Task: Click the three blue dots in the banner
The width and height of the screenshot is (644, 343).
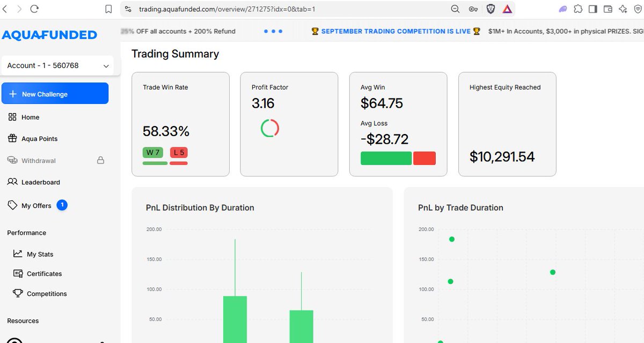Action: [x=273, y=31]
